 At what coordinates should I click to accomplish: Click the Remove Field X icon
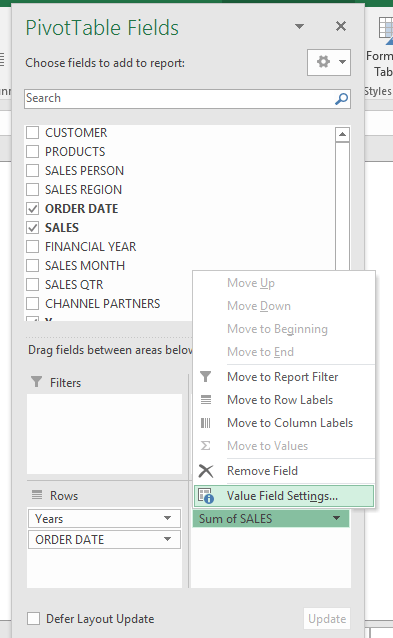[206, 471]
